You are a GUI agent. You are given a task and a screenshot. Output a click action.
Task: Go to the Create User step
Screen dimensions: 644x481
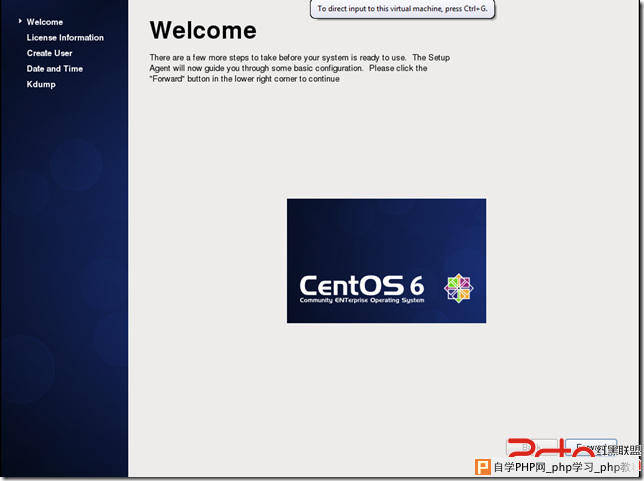point(49,53)
